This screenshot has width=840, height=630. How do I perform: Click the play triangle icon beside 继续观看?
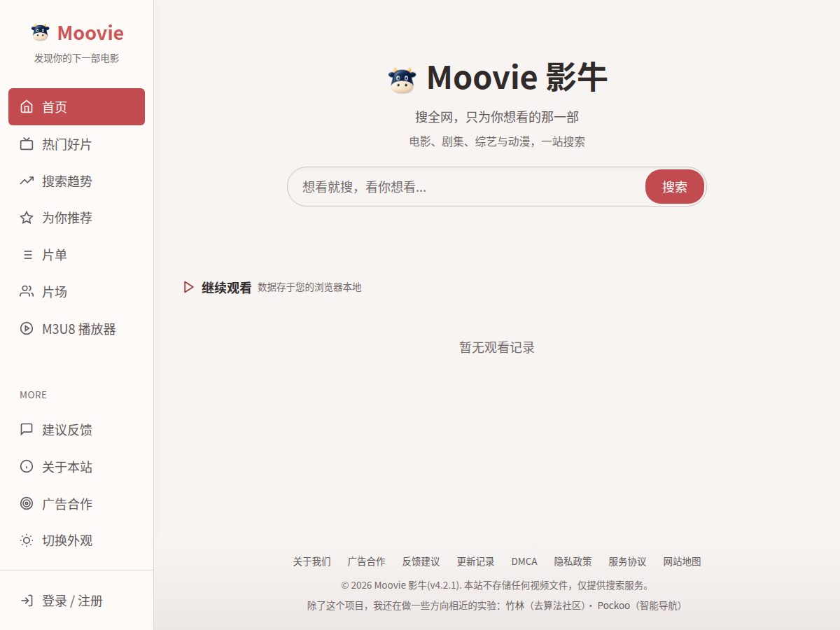[x=188, y=287]
